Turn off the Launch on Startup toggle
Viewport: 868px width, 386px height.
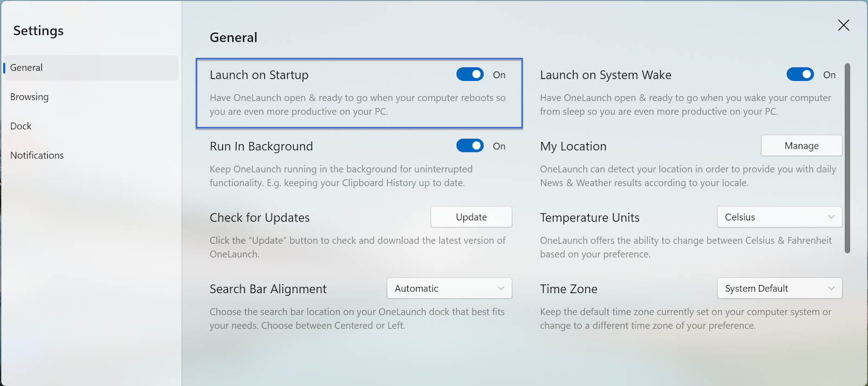470,74
